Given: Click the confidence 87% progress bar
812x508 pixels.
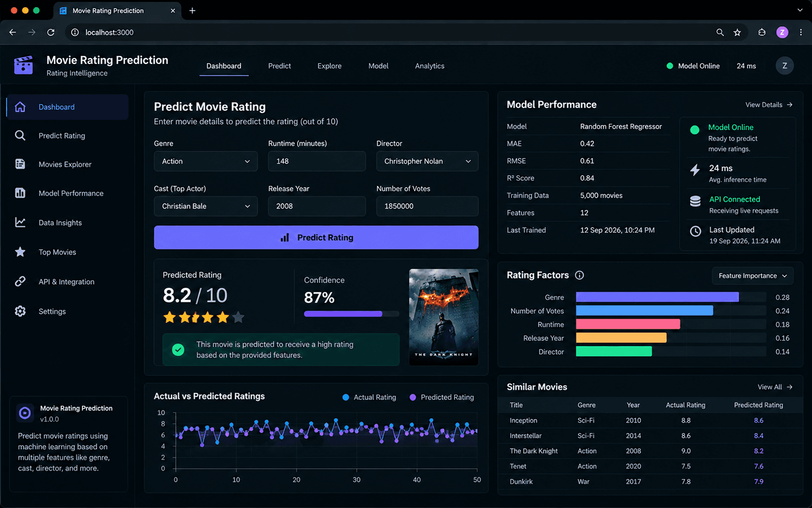Looking at the screenshot, I should tap(352, 314).
